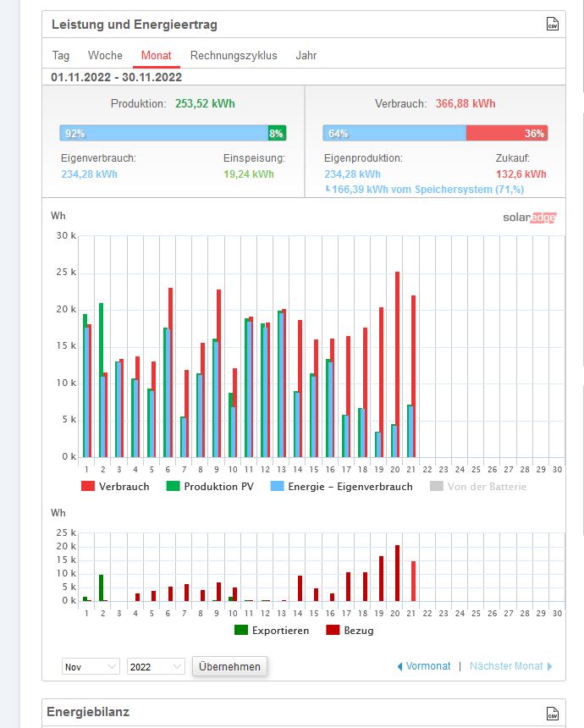Click the day 2 Produktion PV bar
584x728 pixels.
[x=101, y=339]
